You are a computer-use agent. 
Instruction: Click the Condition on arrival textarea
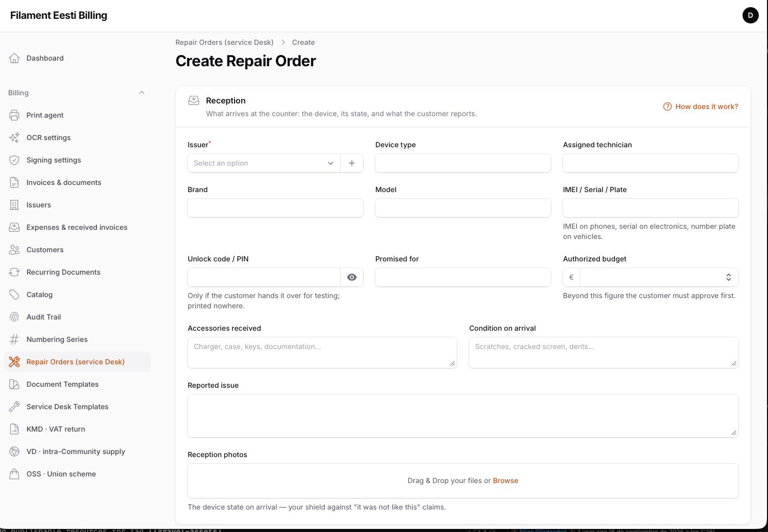click(x=604, y=352)
